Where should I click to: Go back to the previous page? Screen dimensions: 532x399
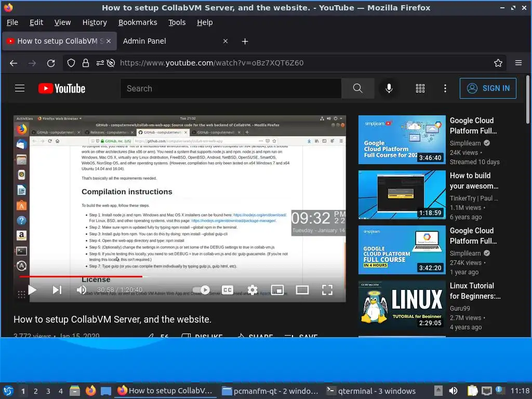click(x=13, y=63)
